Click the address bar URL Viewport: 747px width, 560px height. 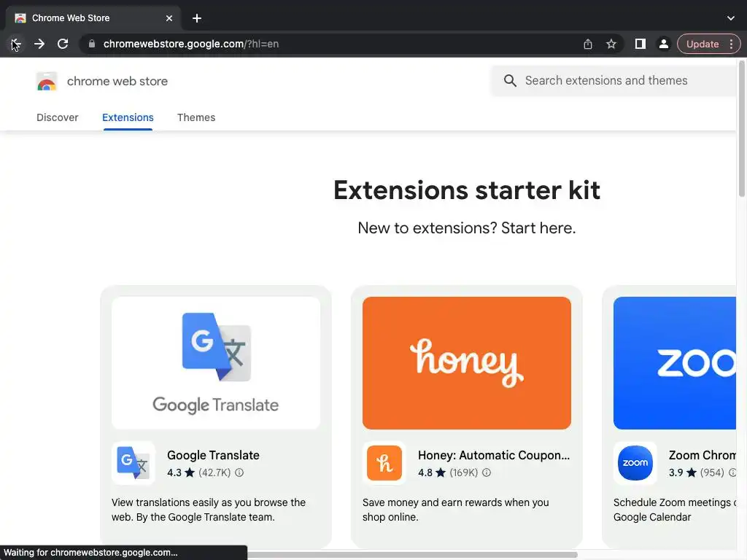[x=190, y=44]
